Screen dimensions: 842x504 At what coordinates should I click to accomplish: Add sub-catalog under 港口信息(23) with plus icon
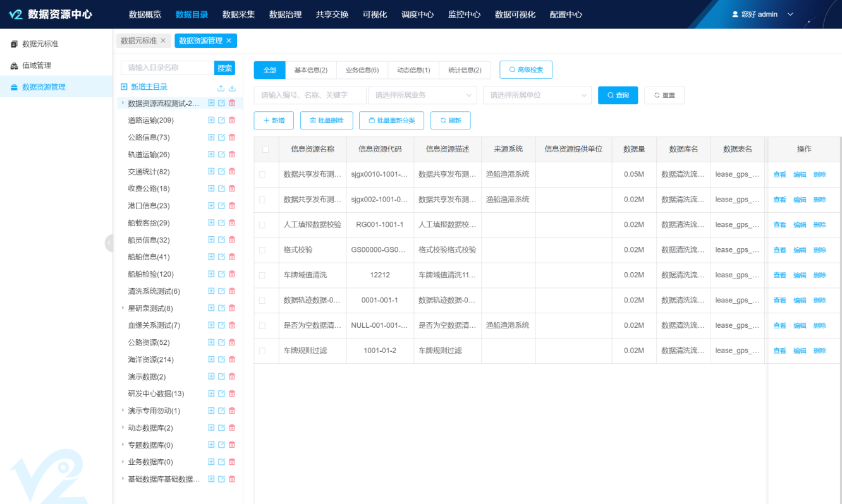point(211,206)
